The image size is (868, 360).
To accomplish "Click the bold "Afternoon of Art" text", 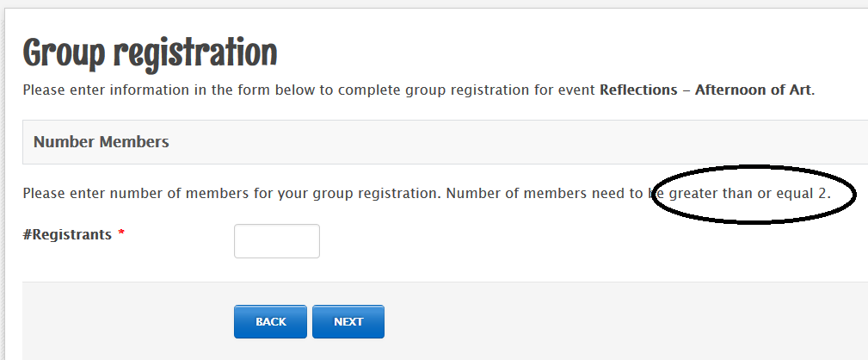I will [x=753, y=90].
